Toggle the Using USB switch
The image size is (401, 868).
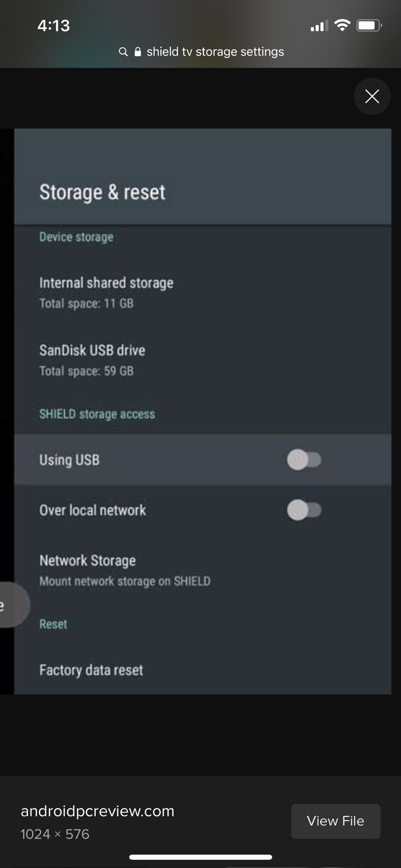coord(304,459)
